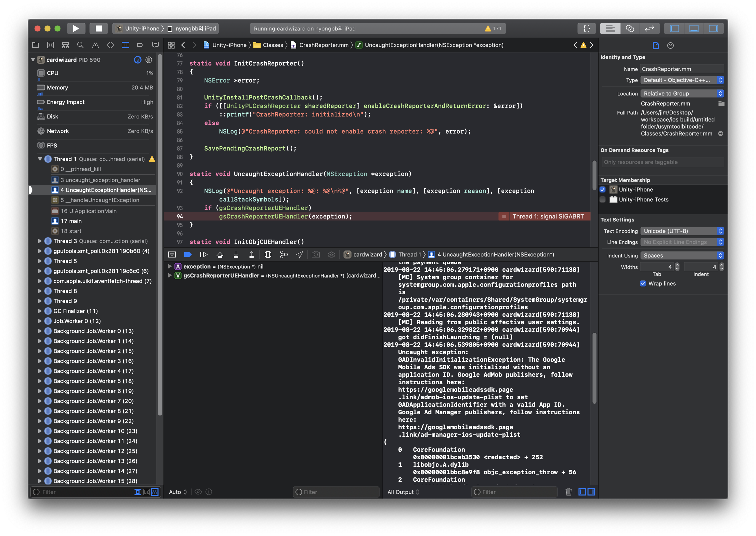
Task: Click the Step Over debug icon
Action: 220,254
